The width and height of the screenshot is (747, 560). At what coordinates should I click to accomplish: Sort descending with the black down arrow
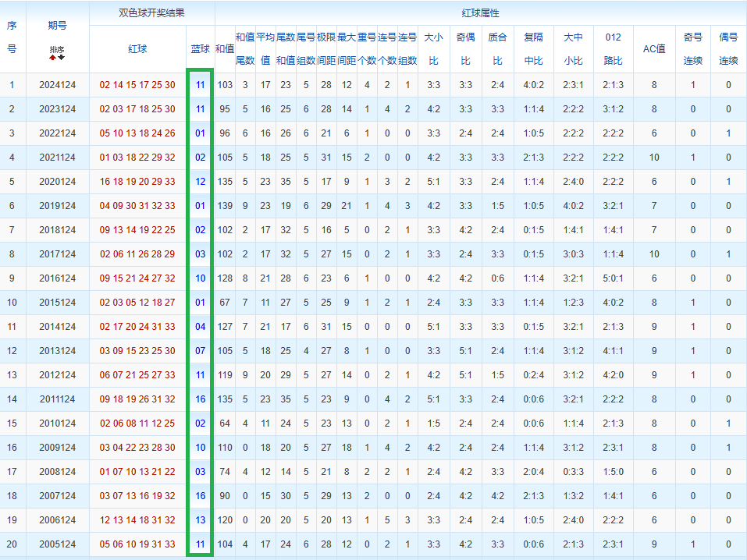tap(62, 58)
